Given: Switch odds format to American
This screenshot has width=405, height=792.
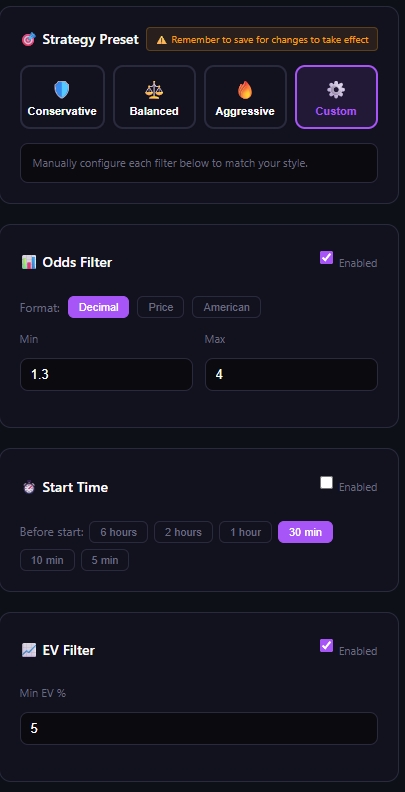Looking at the screenshot, I should coord(226,307).
